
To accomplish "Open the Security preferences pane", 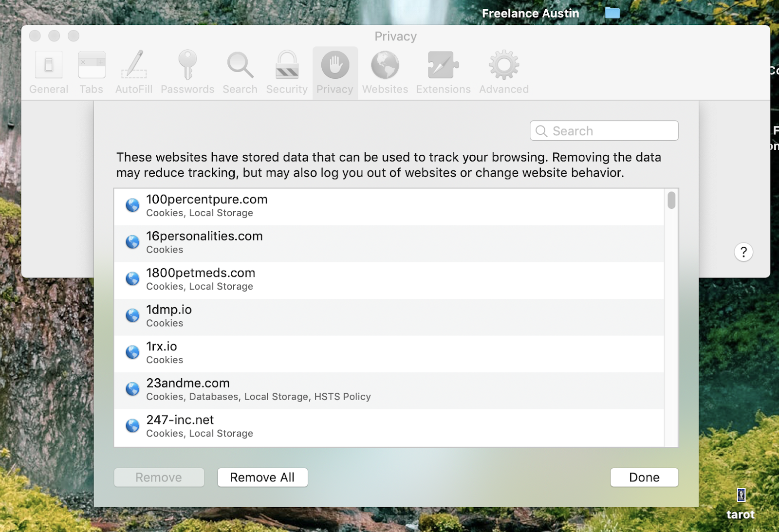I will (287, 73).
